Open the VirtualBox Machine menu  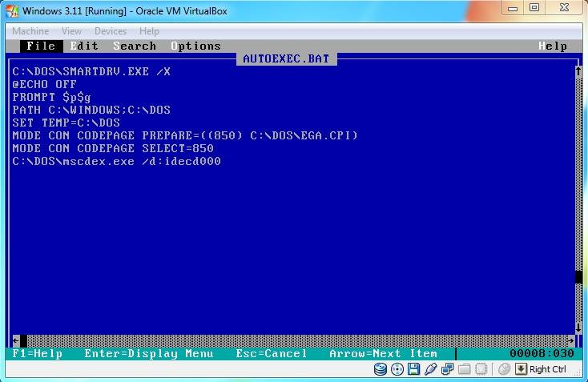(30, 31)
